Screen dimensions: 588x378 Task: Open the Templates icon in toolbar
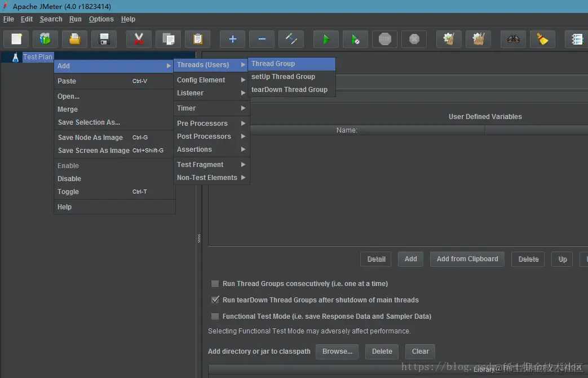(x=45, y=39)
